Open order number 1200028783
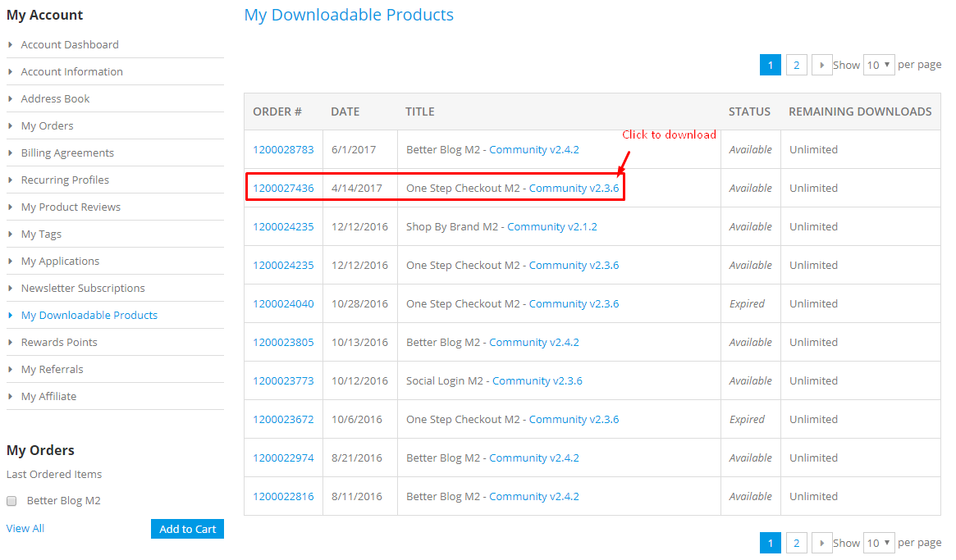This screenshot has width=956, height=560. (283, 149)
